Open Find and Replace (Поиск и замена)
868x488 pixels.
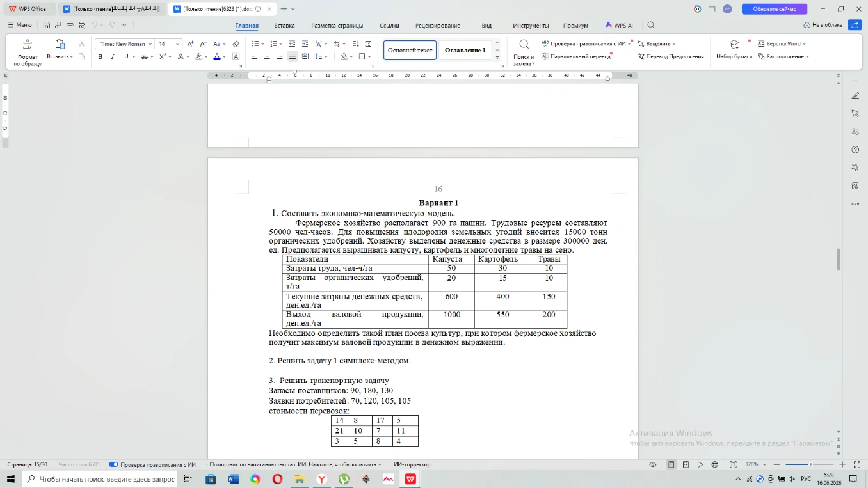(x=524, y=52)
